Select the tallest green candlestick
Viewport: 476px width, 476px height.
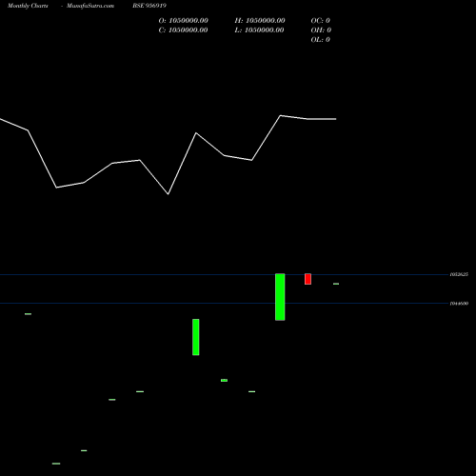[x=280, y=297]
